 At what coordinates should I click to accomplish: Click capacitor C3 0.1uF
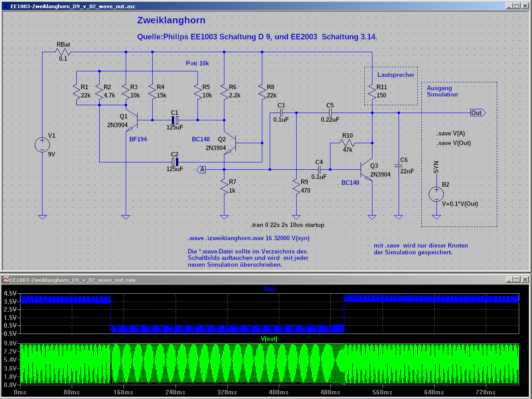point(281,113)
